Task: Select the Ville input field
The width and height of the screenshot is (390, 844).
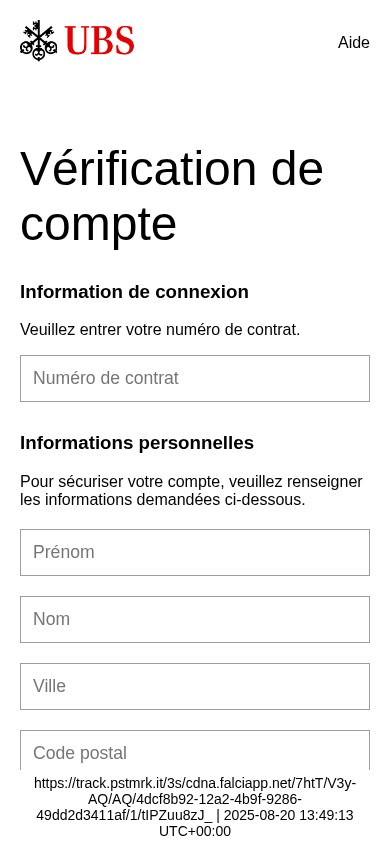Action: point(195,686)
